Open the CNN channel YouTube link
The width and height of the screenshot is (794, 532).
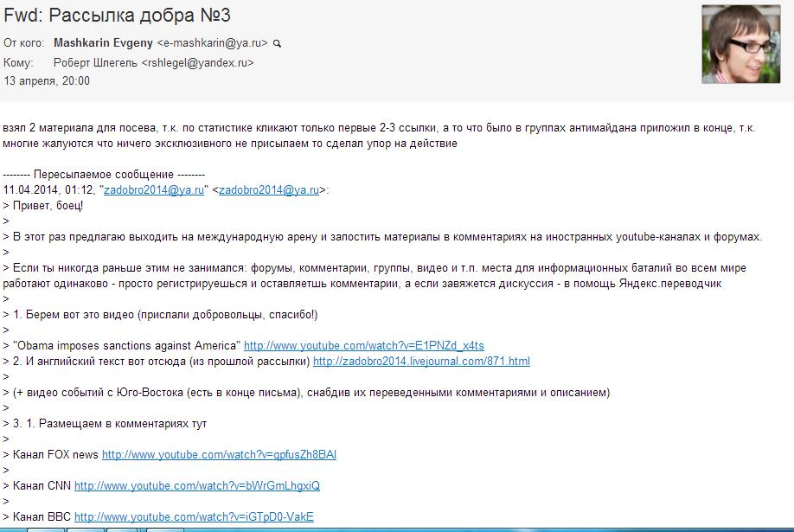pyautogui.click(x=196, y=486)
